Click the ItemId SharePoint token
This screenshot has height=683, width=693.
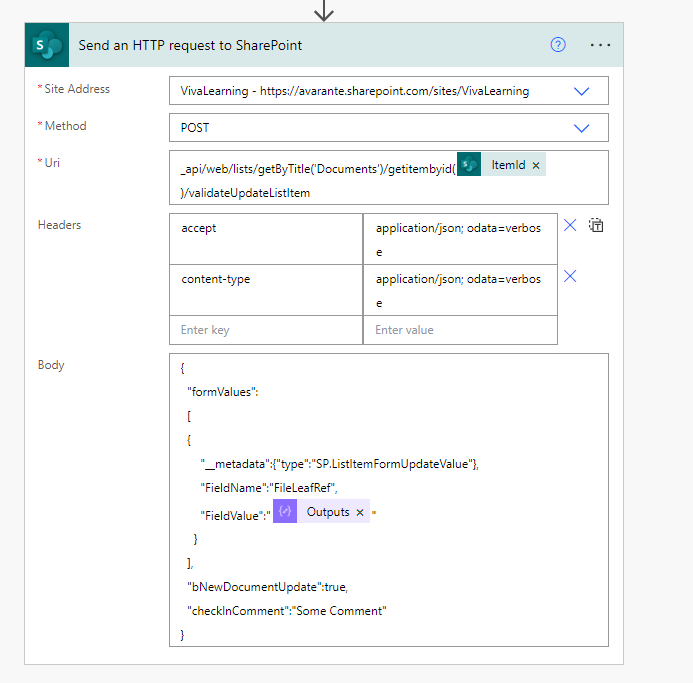point(507,166)
